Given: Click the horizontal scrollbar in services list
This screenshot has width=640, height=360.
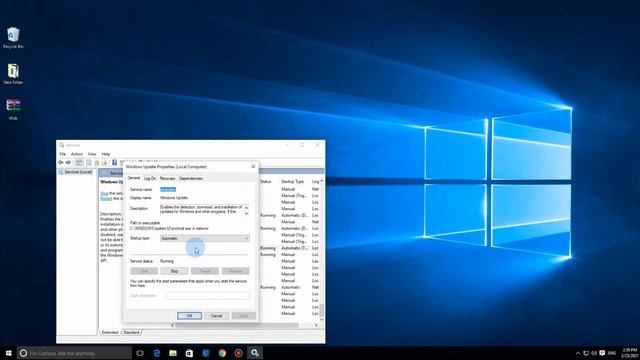Looking at the screenshot, I should pyautogui.click(x=237, y=325).
